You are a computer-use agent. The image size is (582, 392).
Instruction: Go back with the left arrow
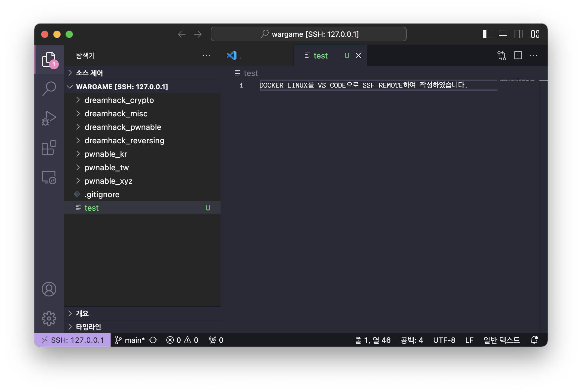pyautogui.click(x=182, y=34)
